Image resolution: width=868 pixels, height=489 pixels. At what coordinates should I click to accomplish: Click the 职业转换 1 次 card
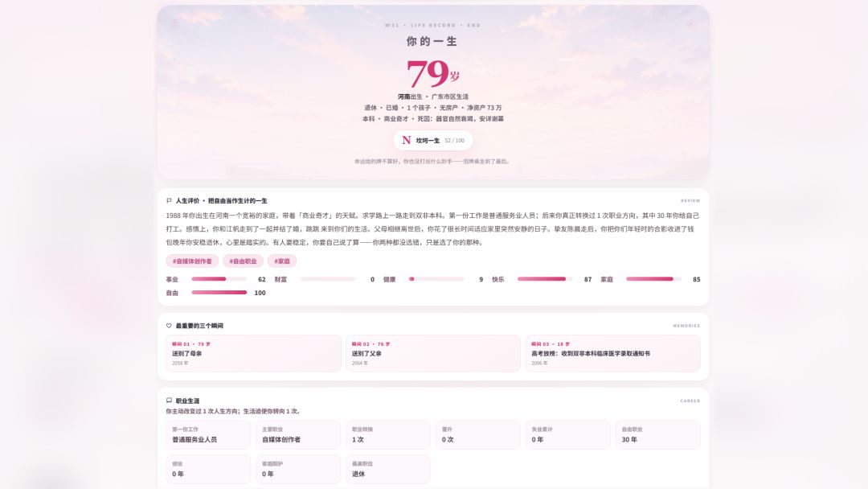[388, 434]
